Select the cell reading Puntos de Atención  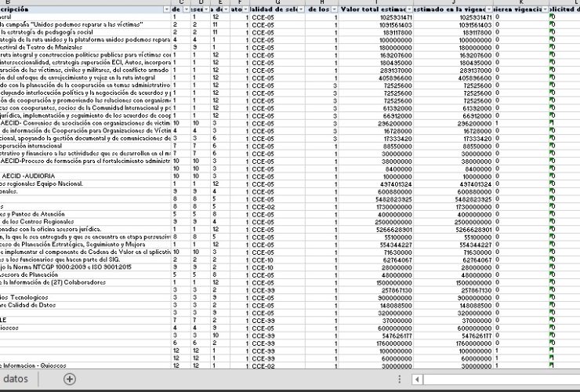click(85, 214)
